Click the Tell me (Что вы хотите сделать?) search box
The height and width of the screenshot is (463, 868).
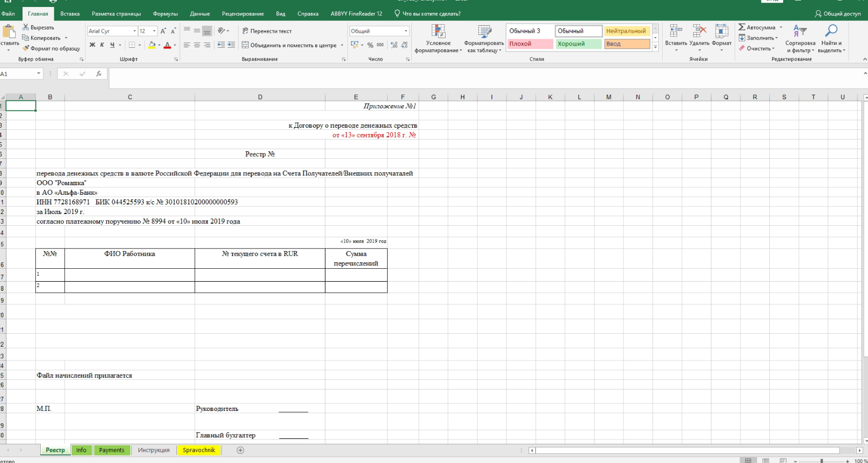(x=427, y=14)
